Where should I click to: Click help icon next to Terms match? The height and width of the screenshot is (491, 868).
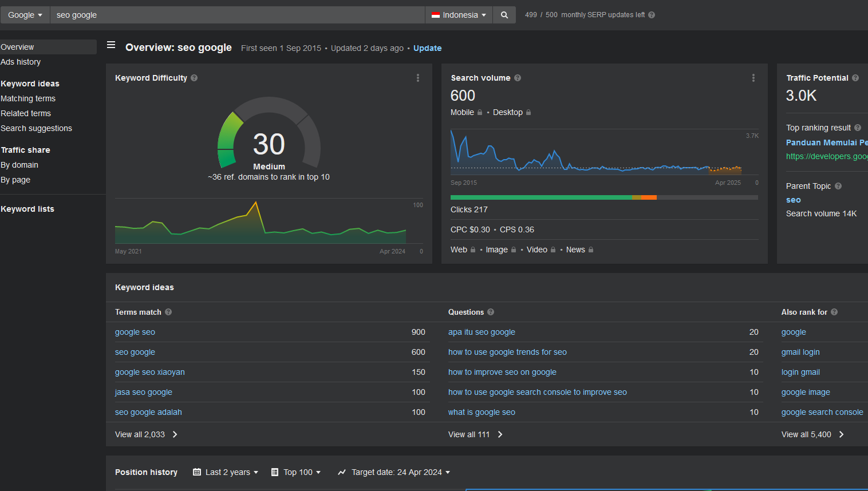pyautogui.click(x=168, y=312)
